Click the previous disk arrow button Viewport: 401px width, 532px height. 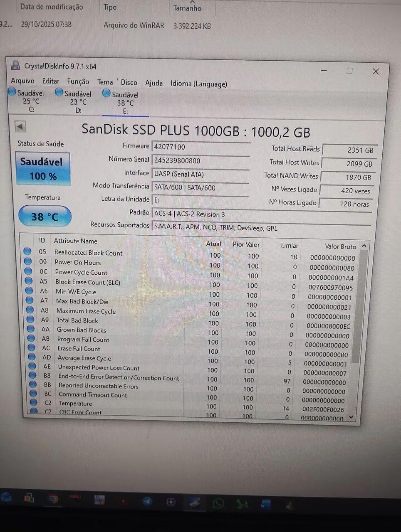(x=20, y=126)
